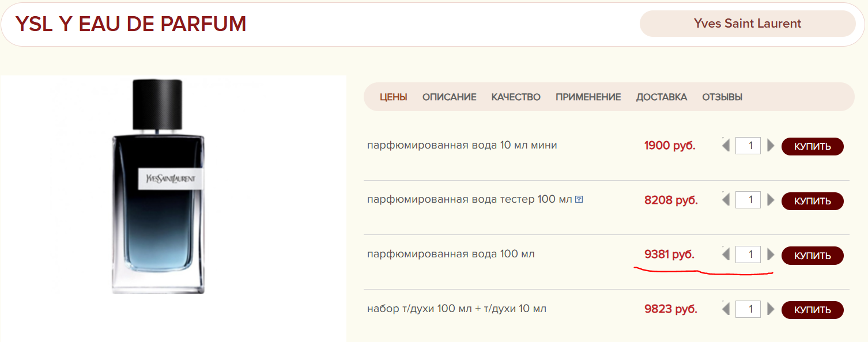Go to the ДОСТАВКА tab

tap(662, 97)
